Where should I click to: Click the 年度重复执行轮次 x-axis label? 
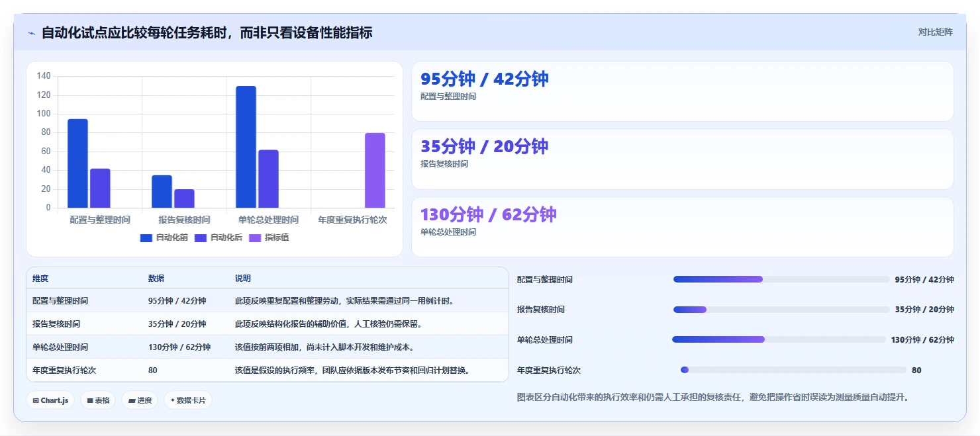tap(352, 220)
